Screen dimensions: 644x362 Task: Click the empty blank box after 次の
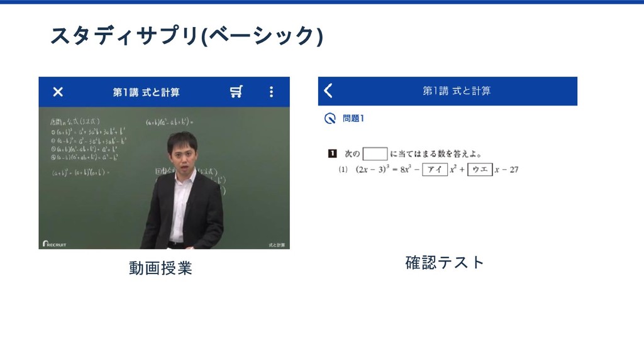(375, 154)
